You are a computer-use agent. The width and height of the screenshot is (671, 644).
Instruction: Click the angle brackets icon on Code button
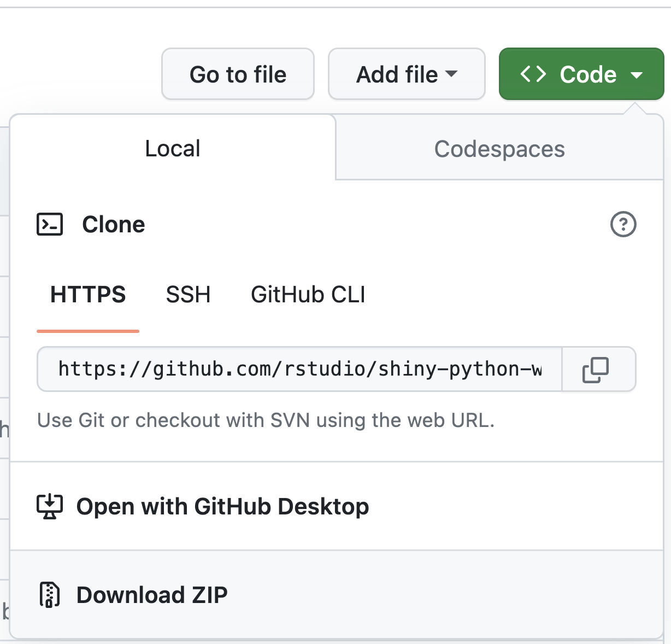(533, 74)
